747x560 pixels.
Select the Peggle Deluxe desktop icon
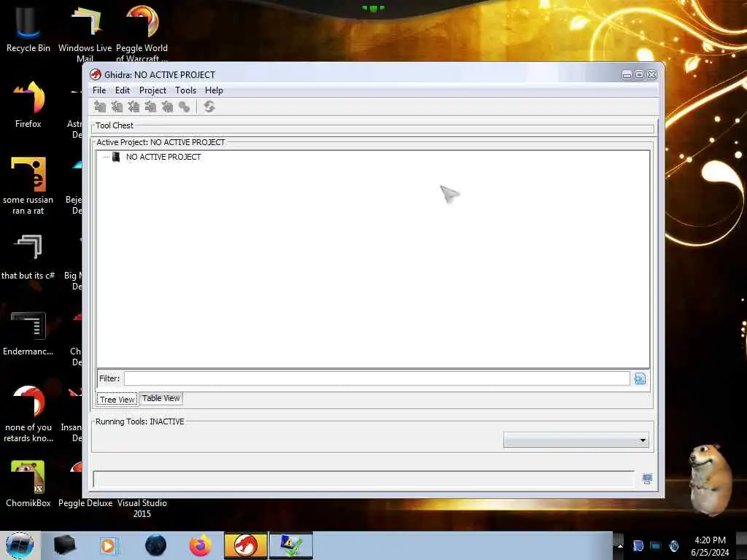tap(85, 503)
